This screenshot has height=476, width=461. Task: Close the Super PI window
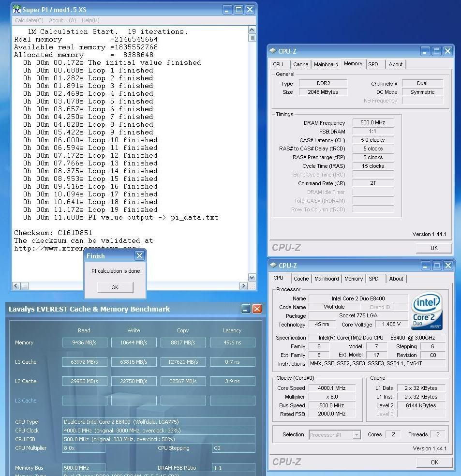tap(250, 10)
